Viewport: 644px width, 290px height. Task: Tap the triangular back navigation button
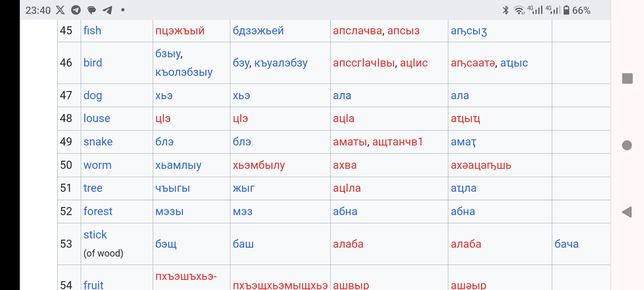(626, 212)
